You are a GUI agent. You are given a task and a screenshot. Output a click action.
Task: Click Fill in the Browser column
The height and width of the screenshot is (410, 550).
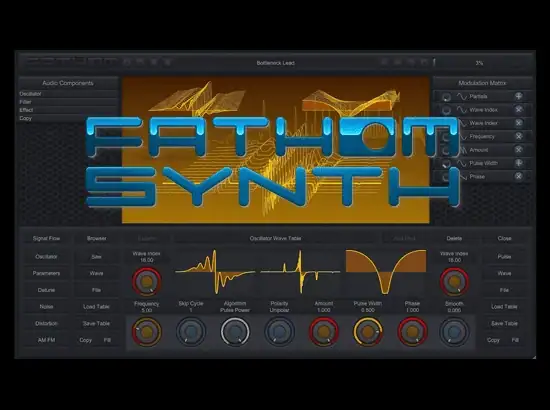(x=107, y=340)
